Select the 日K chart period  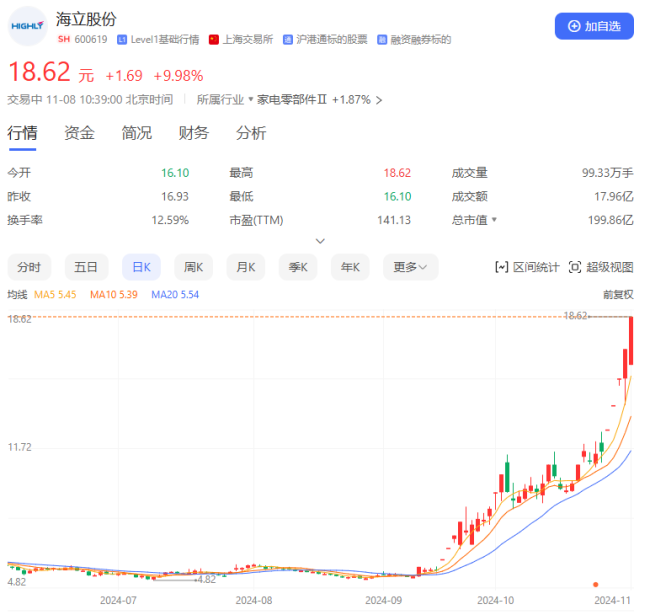pos(141,267)
